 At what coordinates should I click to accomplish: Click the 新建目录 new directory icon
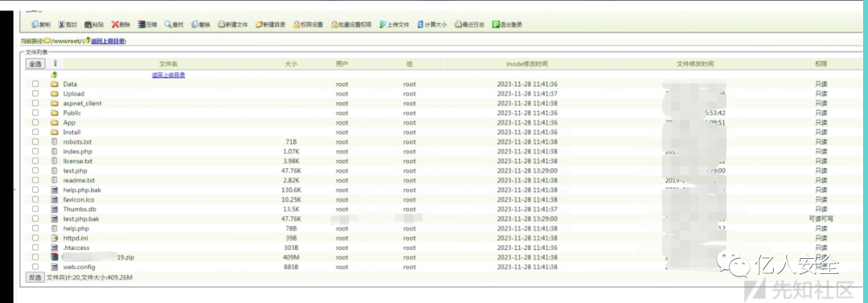click(259, 24)
